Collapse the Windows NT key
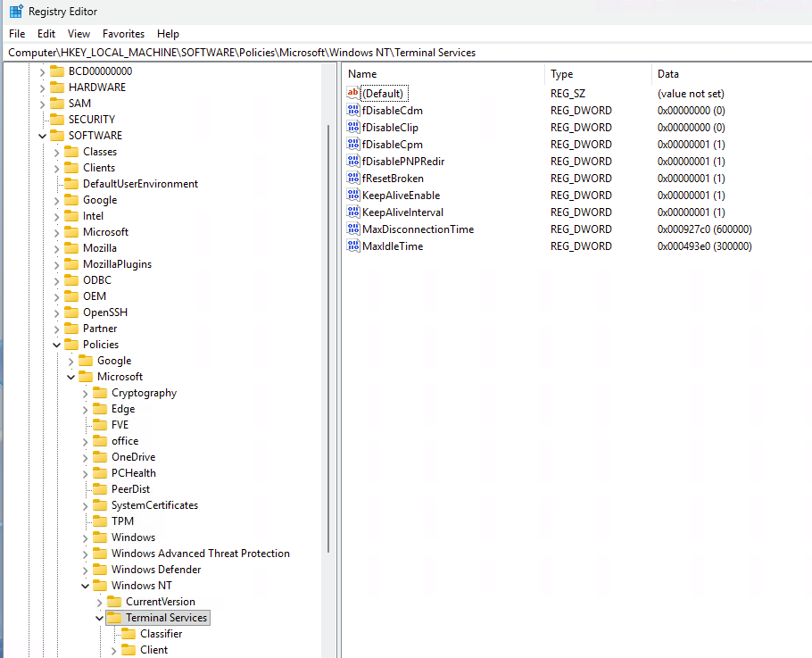This screenshot has height=658, width=812. coord(85,586)
